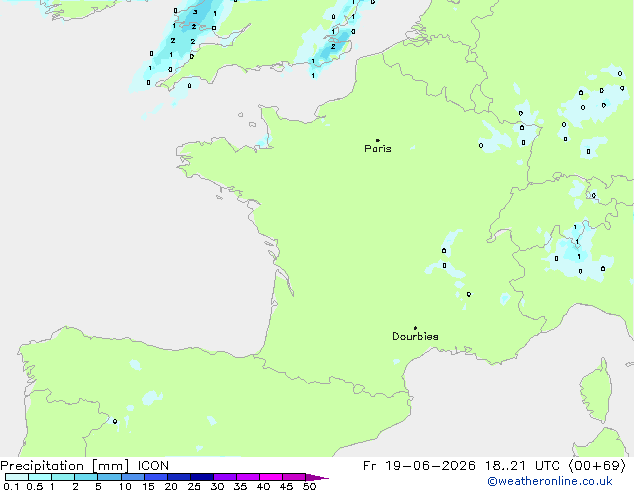Select the Paris location dot marker
The image size is (634, 490).
pos(378,140)
